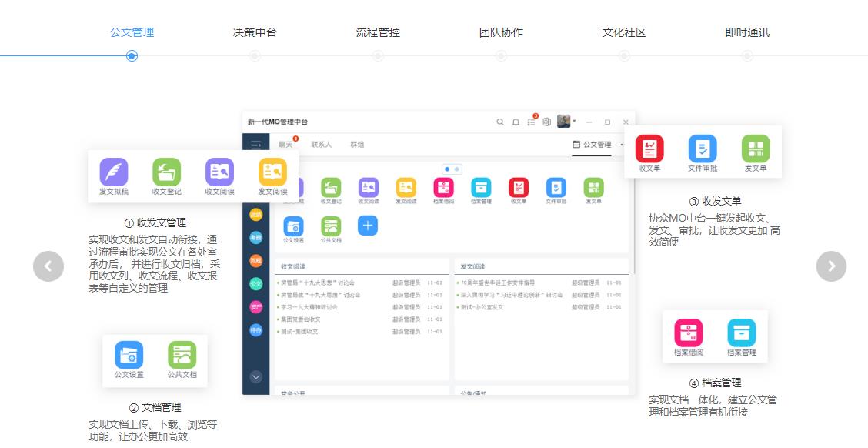Image resolution: width=868 pixels, height=448 pixels.
Task: Click the blue plus add-app icon
Action: [x=368, y=226]
